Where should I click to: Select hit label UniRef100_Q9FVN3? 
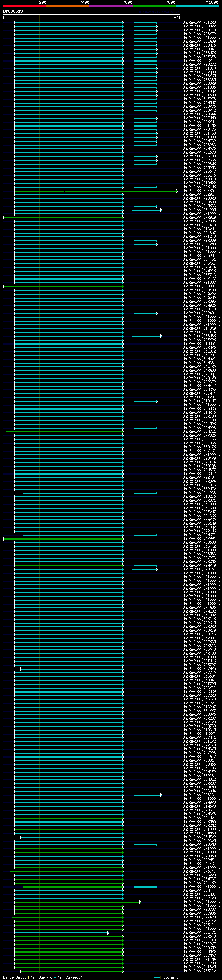(x=199, y=244)
